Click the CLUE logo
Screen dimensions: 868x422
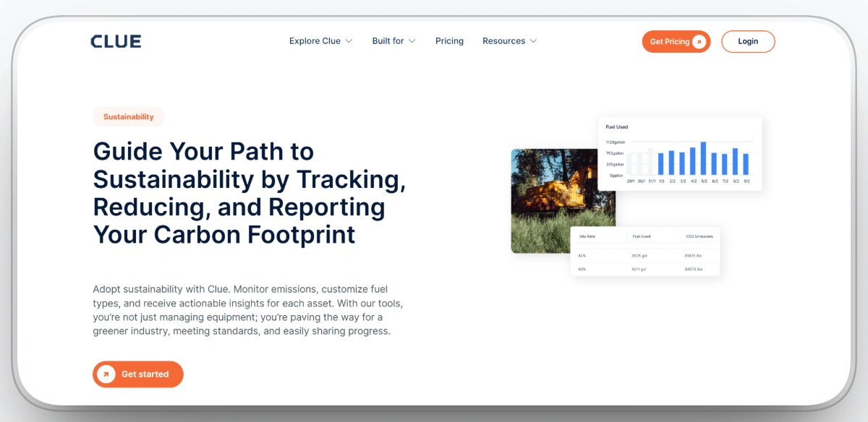[116, 41]
